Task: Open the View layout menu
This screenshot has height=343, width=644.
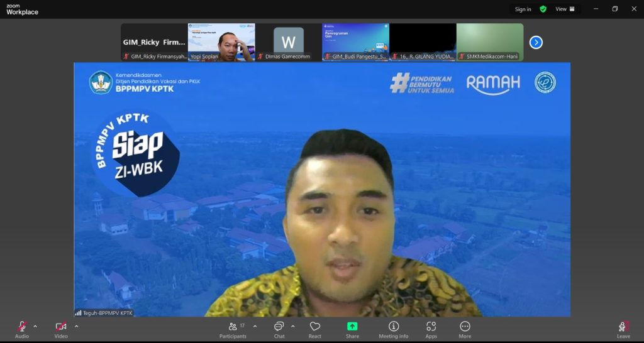Action: (564, 9)
